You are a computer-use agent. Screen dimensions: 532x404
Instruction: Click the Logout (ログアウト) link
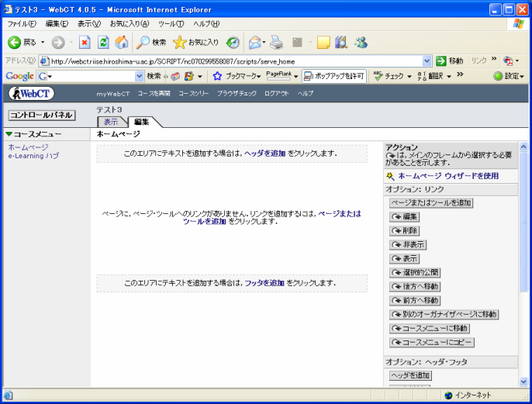tap(277, 94)
